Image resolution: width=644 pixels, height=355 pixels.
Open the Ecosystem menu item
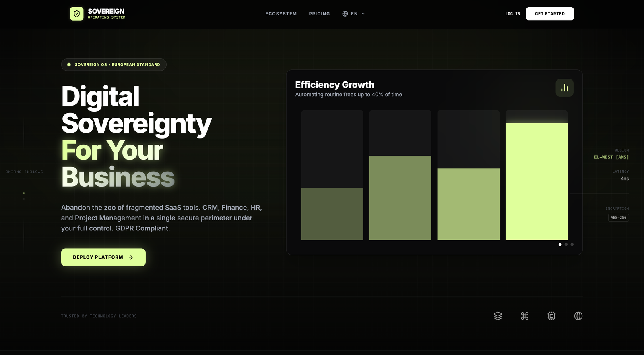point(281,14)
